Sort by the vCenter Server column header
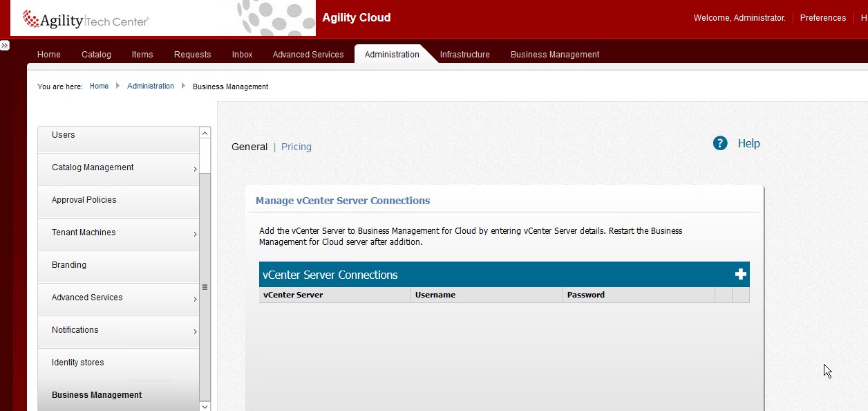 click(293, 295)
